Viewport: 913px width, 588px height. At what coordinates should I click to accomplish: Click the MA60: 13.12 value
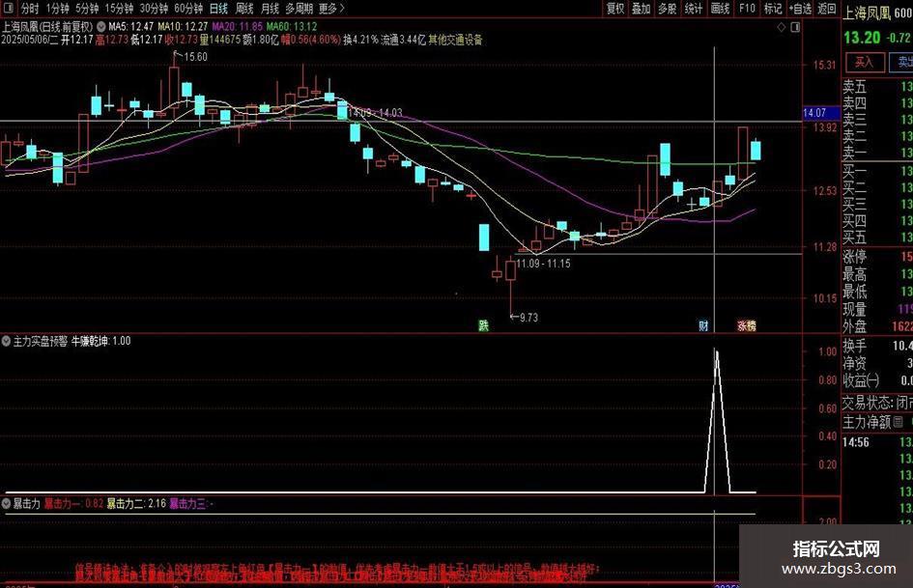click(292, 27)
